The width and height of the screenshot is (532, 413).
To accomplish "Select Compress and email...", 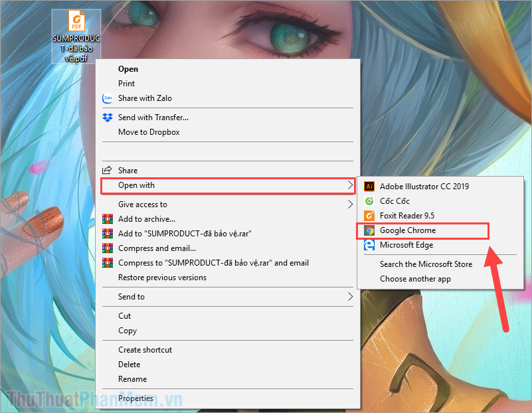I will pos(228,248).
